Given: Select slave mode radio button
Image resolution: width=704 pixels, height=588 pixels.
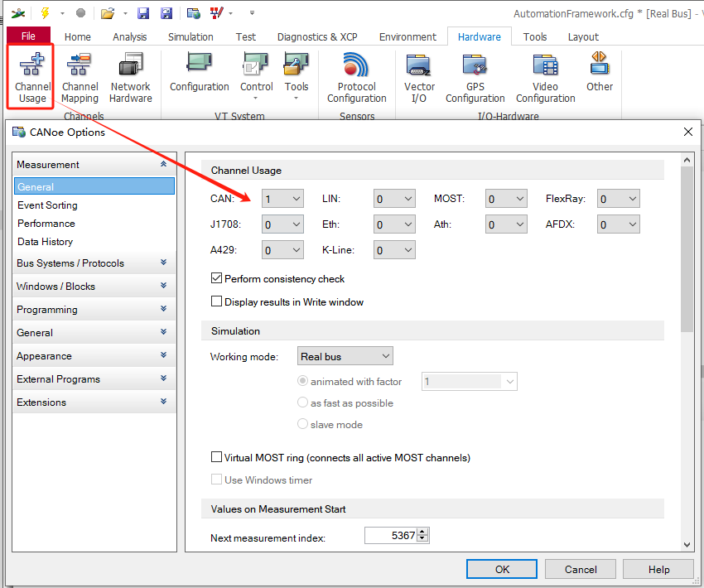Looking at the screenshot, I should point(302,424).
